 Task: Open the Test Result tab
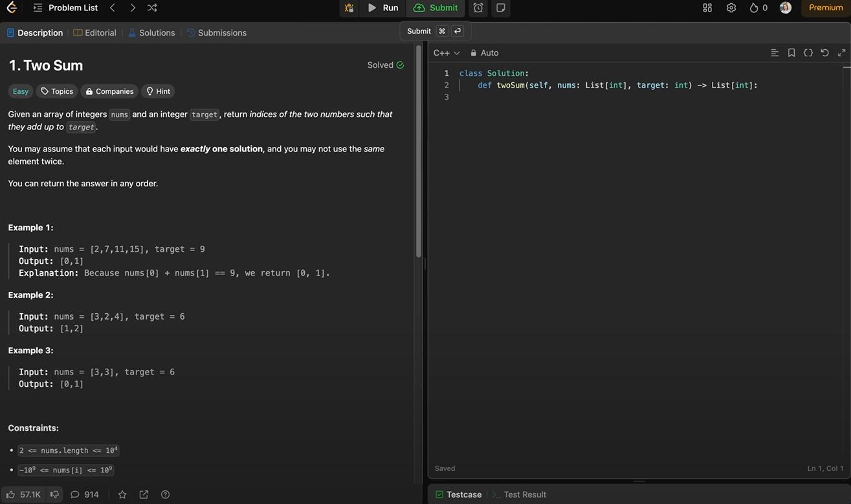(x=519, y=494)
